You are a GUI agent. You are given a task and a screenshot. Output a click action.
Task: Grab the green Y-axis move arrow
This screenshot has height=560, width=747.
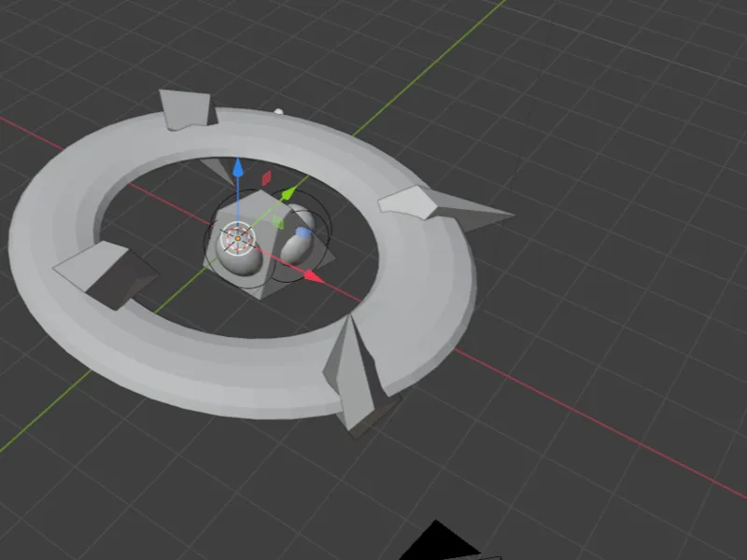coord(289,193)
